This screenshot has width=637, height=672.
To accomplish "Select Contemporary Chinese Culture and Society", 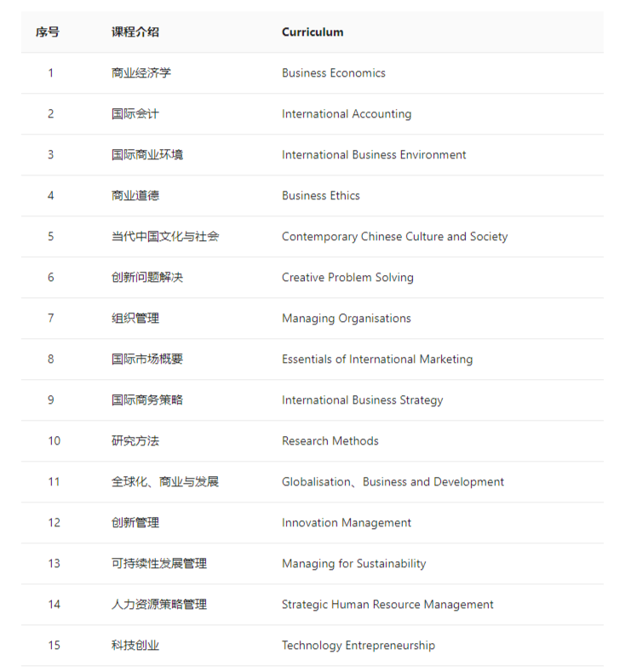I will point(394,237).
